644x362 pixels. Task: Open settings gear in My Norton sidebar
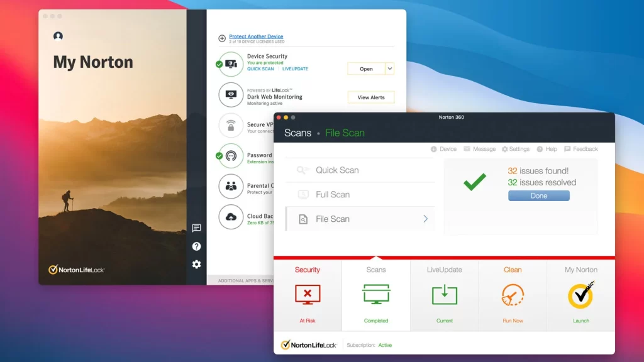tap(196, 265)
